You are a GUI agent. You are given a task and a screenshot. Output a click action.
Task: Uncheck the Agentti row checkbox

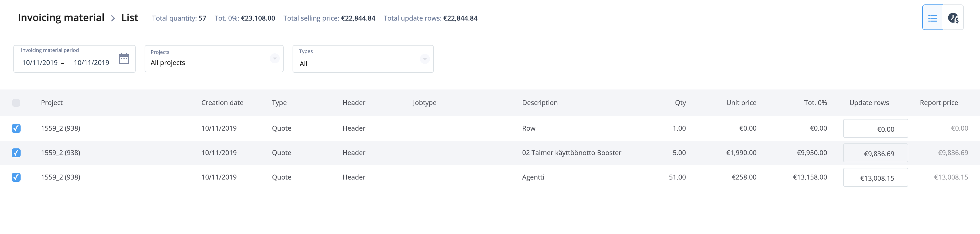(x=16, y=177)
